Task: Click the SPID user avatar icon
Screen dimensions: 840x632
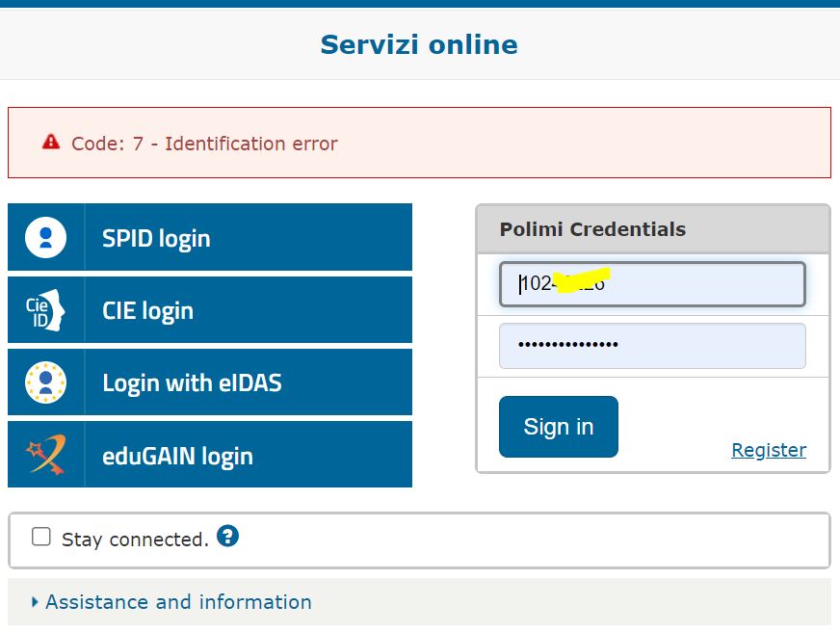Action: point(45,237)
